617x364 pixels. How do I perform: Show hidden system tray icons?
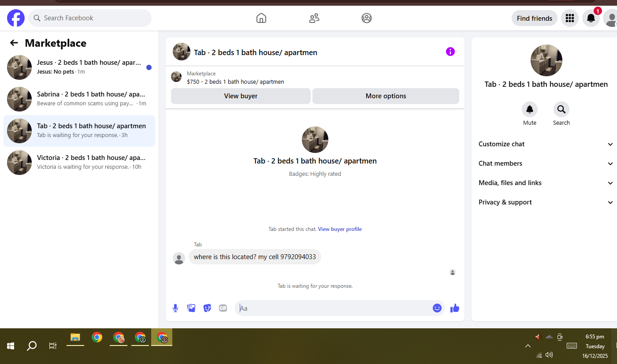528,346
